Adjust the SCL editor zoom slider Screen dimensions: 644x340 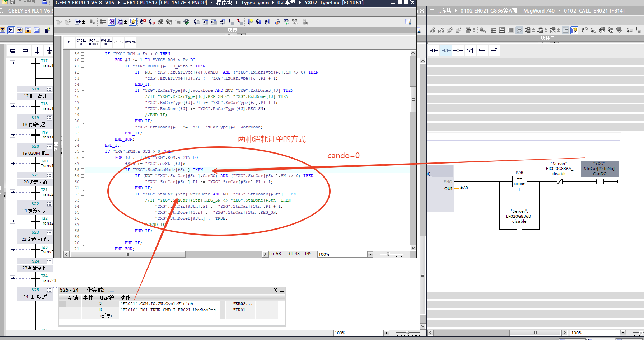388,255
